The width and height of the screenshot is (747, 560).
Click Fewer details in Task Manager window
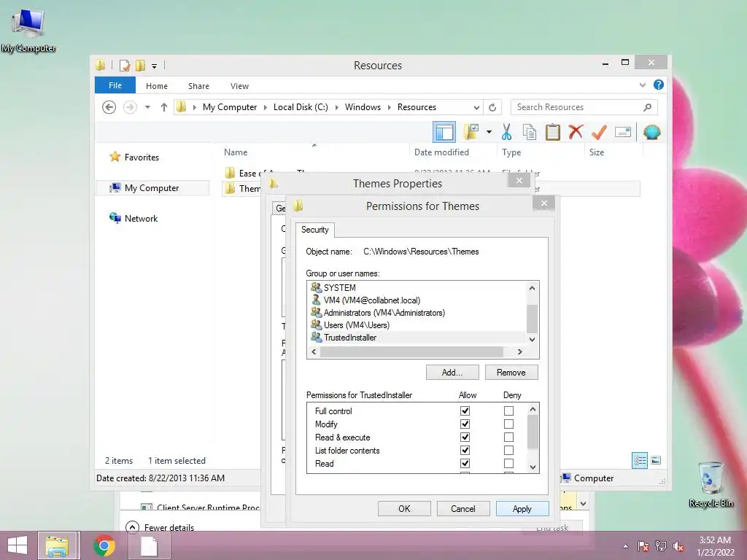click(160, 528)
